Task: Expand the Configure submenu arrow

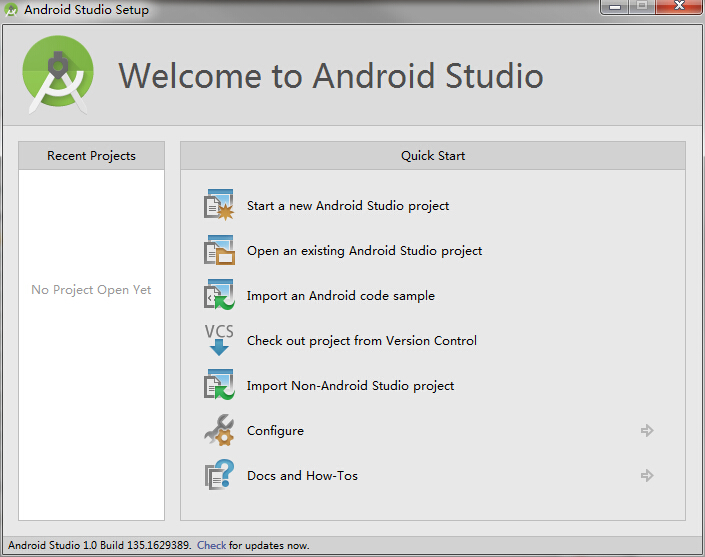Action: click(647, 430)
